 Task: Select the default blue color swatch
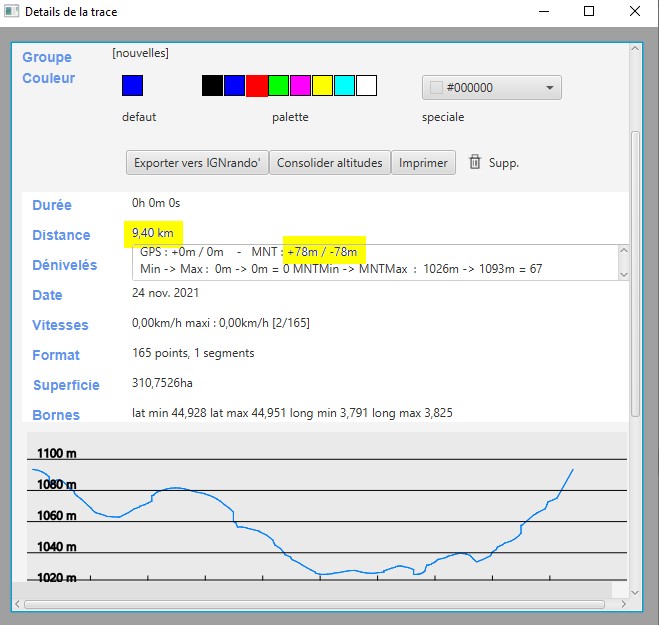coord(132,86)
